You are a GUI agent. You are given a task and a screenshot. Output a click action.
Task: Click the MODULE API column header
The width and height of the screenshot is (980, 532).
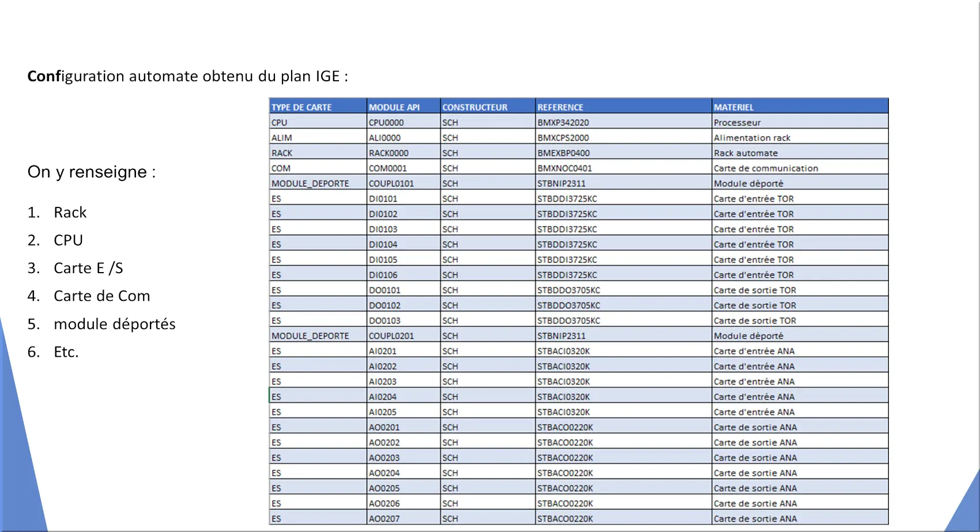(404, 107)
